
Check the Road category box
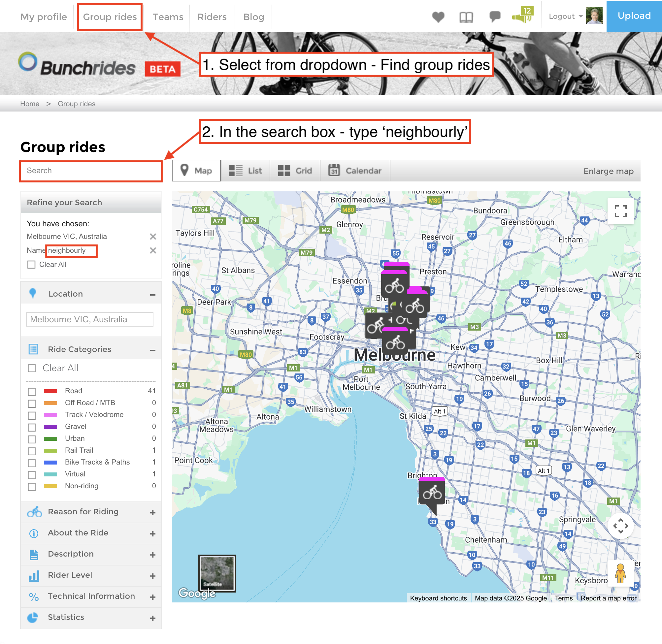[32, 392]
